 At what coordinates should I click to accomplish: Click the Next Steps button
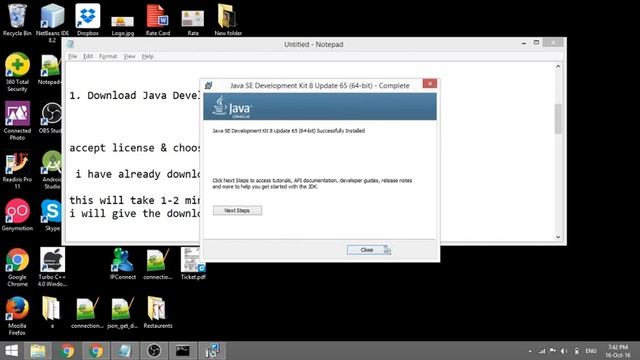(237, 210)
